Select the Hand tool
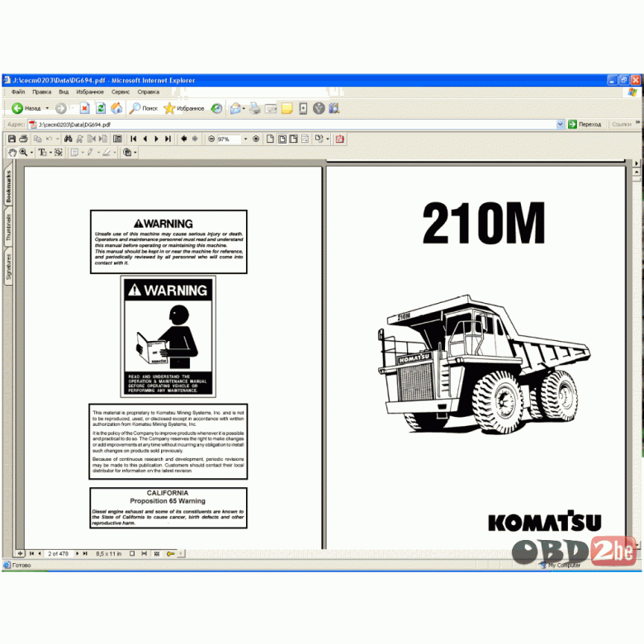This screenshot has width=644, height=644. click(x=12, y=153)
